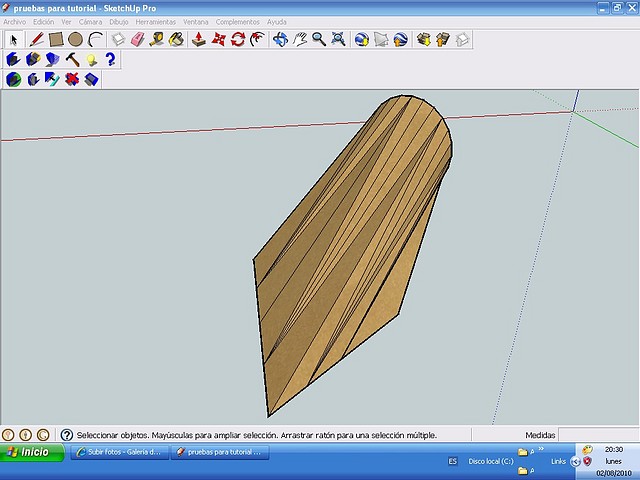Click the Make Component icon
This screenshot has height=480, width=640.
[118, 40]
